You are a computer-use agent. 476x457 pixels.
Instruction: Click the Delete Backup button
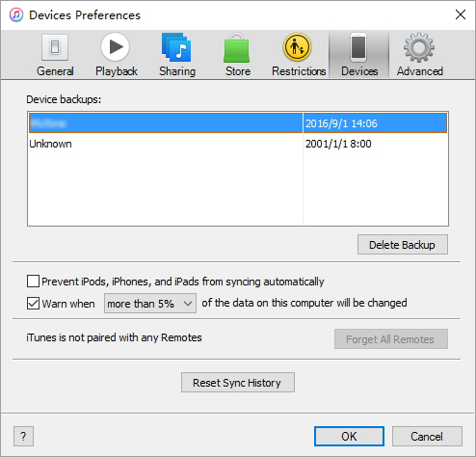[403, 245]
